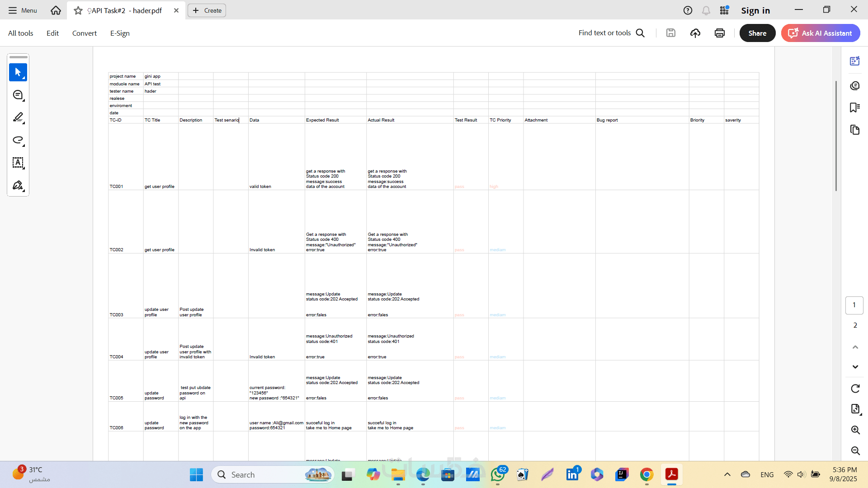Open the E-Sign menu
This screenshot has width=868, height=488.
120,33
